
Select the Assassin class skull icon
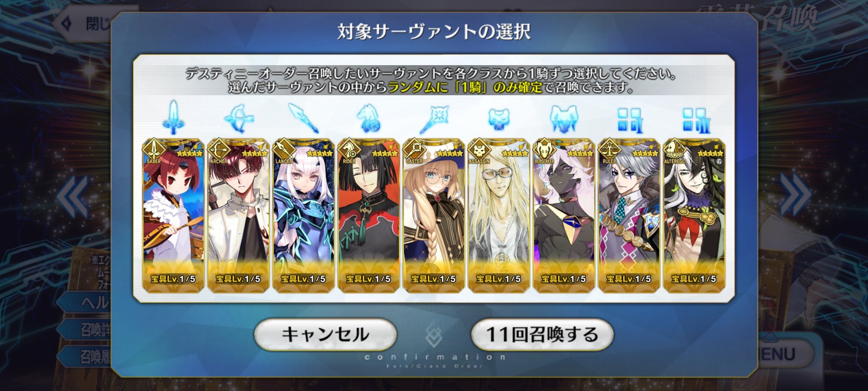pos(499,119)
